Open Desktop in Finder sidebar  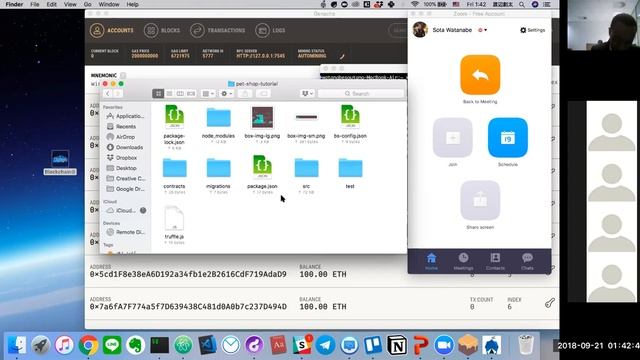(x=122, y=168)
